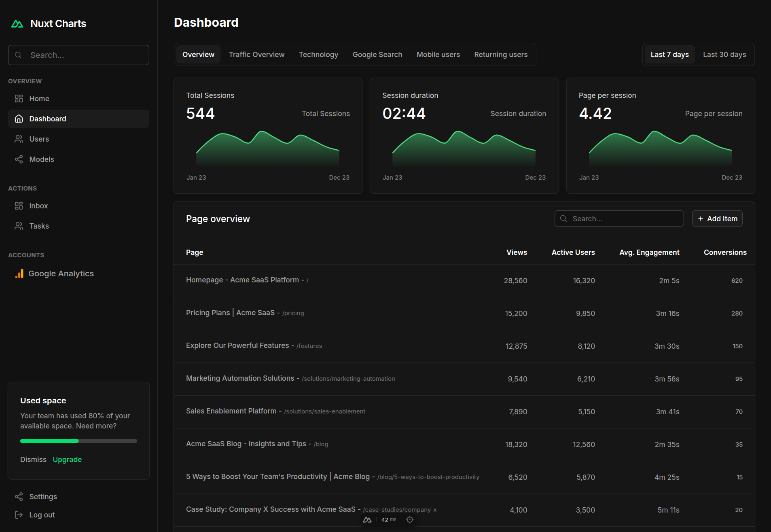Viewport: 771px width, 532px height.
Task: Select the Last 7 days range
Action: coord(669,55)
